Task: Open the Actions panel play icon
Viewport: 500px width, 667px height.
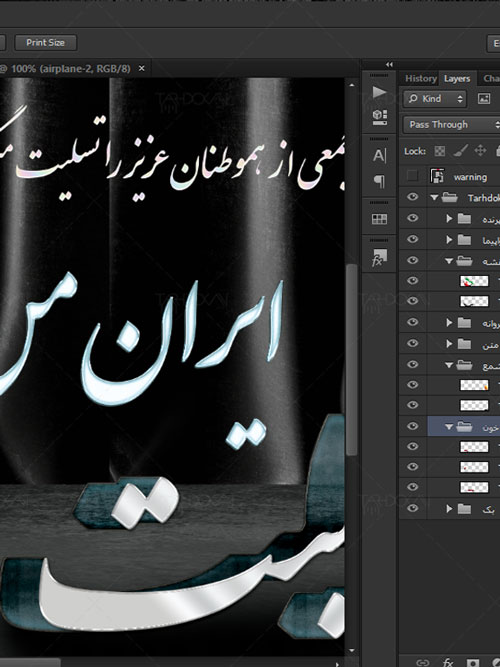Action: coord(379,92)
